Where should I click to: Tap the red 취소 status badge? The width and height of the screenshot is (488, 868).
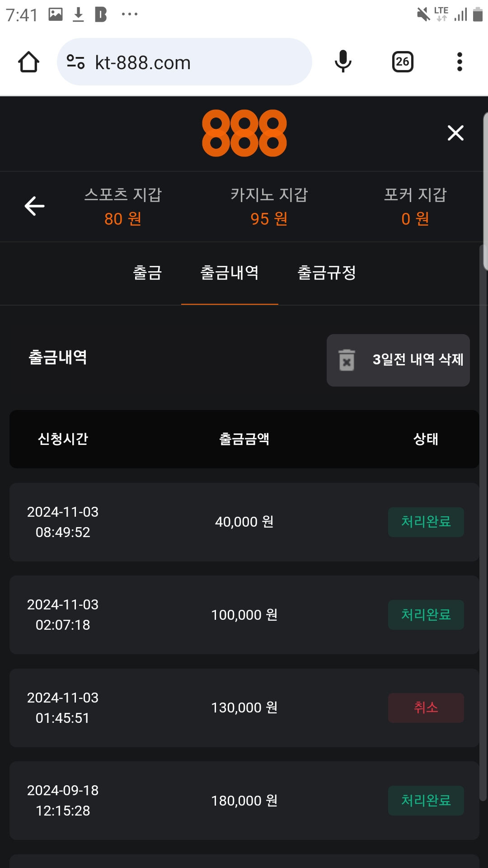click(x=426, y=708)
